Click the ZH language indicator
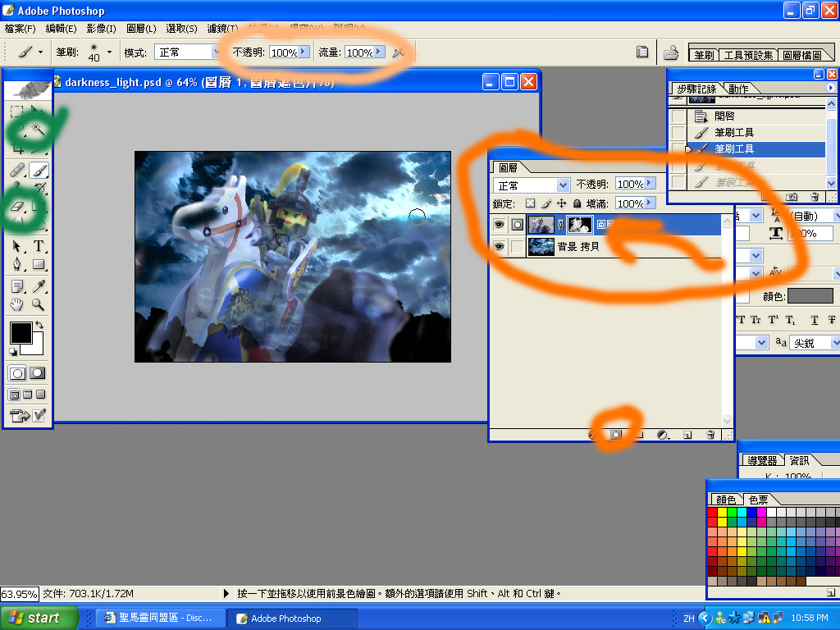840x630 pixels. click(x=689, y=619)
